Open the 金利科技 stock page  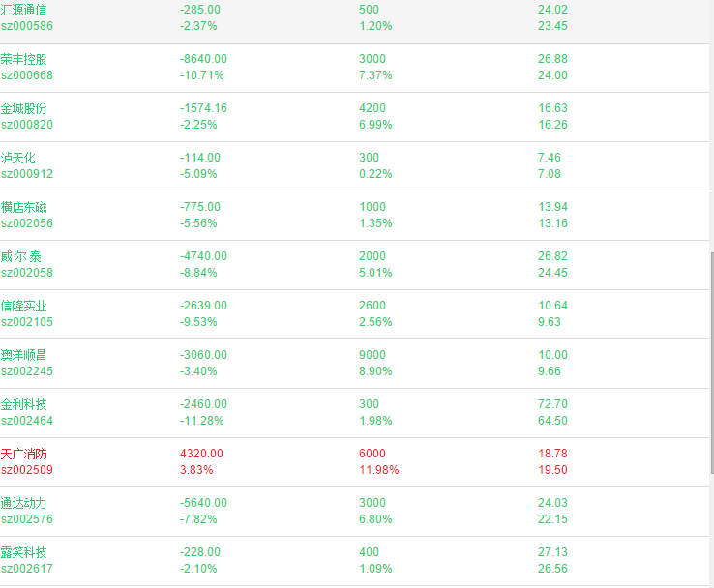pos(23,404)
